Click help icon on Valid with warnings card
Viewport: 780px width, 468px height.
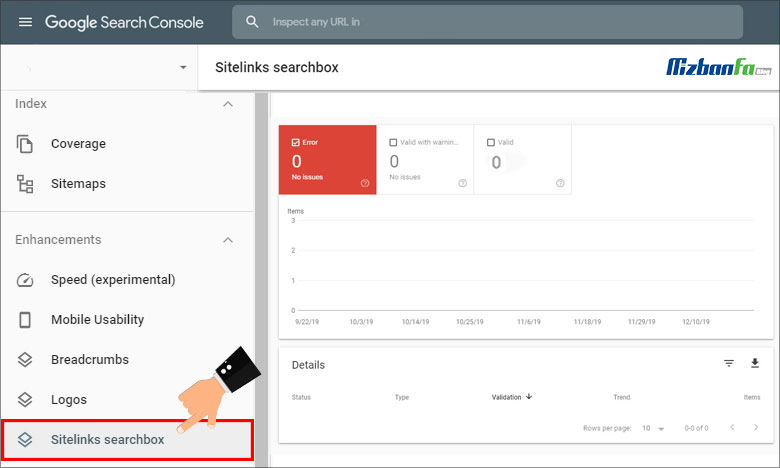pyautogui.click(x=462, y=183)
